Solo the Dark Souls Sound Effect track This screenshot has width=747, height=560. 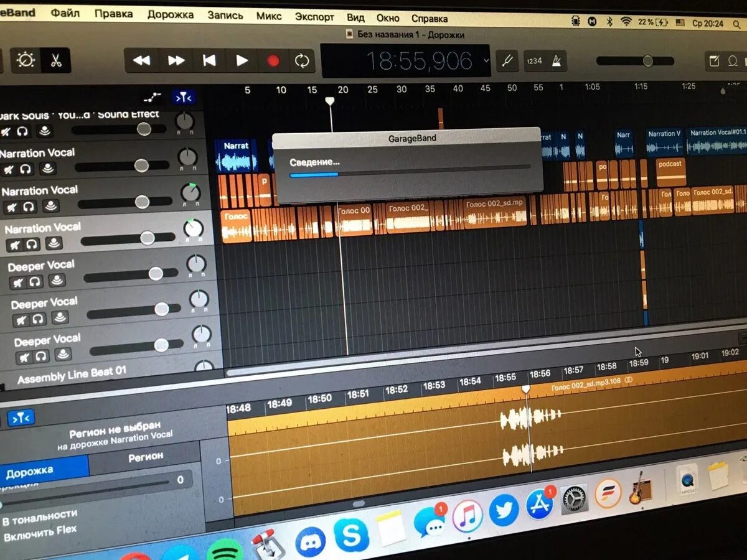pos(24,131)
